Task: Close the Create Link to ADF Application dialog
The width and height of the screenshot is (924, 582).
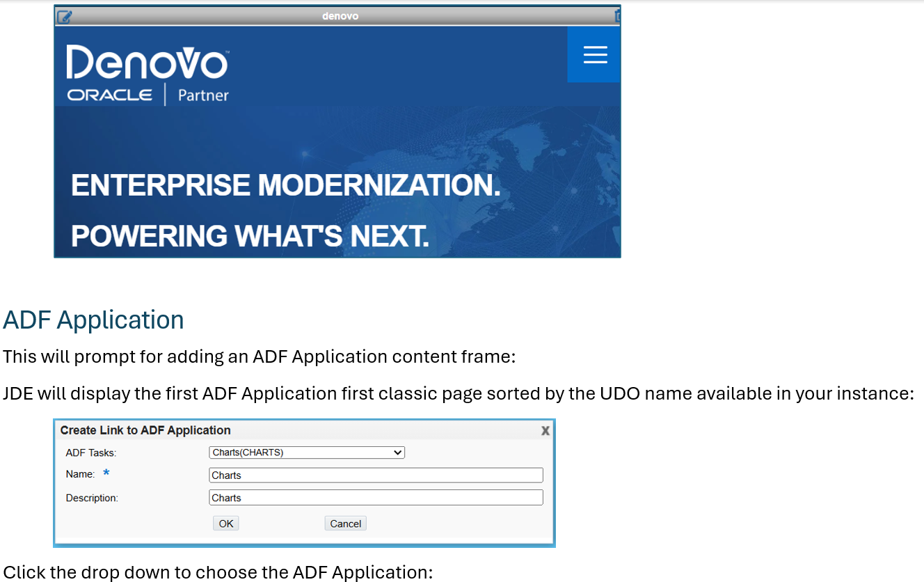Action: click(545, 431)
